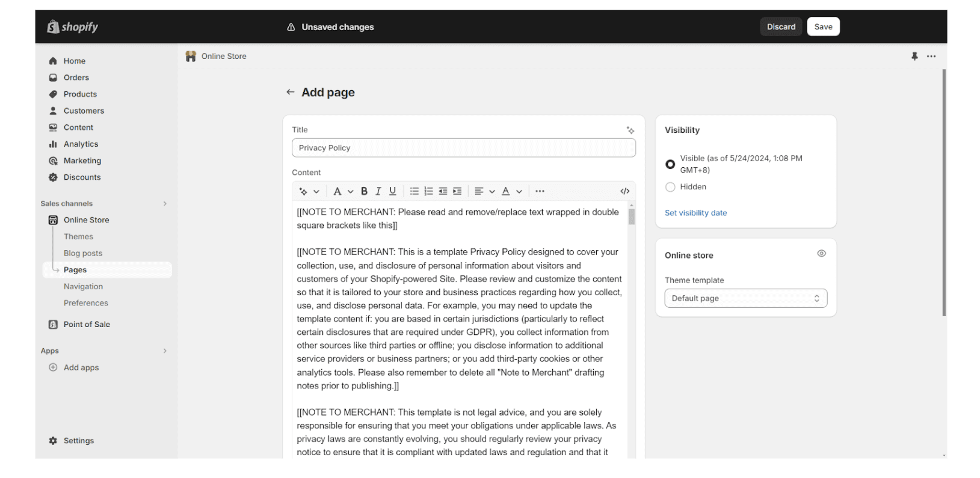The image size is (980, 478).
Task: Expand the Sales channels chevron
Action: click(x=165, y=204)
